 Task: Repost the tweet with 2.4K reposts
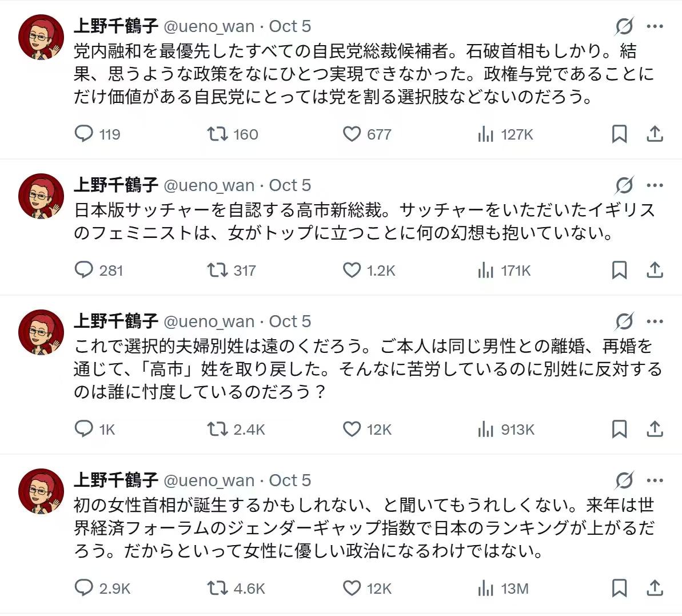(x=217, y=429)
